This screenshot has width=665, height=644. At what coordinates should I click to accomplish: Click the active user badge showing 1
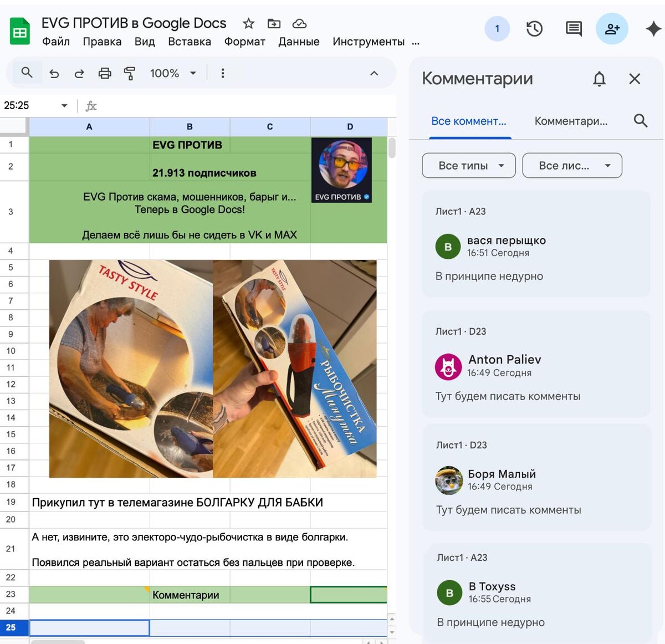point(497,29)
